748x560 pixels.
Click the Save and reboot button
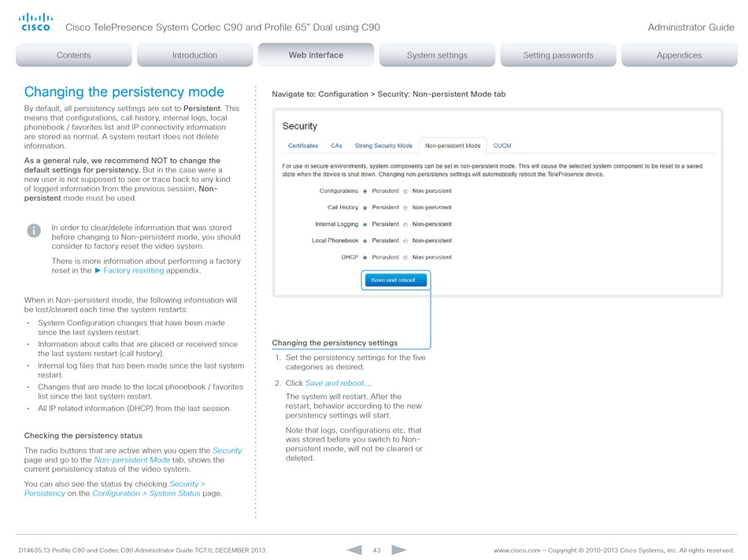[395, 280]
